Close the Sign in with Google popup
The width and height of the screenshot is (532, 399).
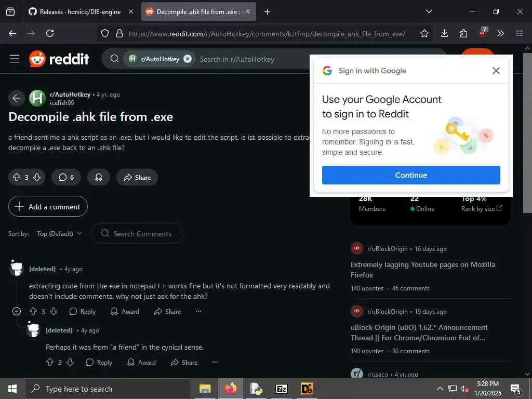pos(496,71)
